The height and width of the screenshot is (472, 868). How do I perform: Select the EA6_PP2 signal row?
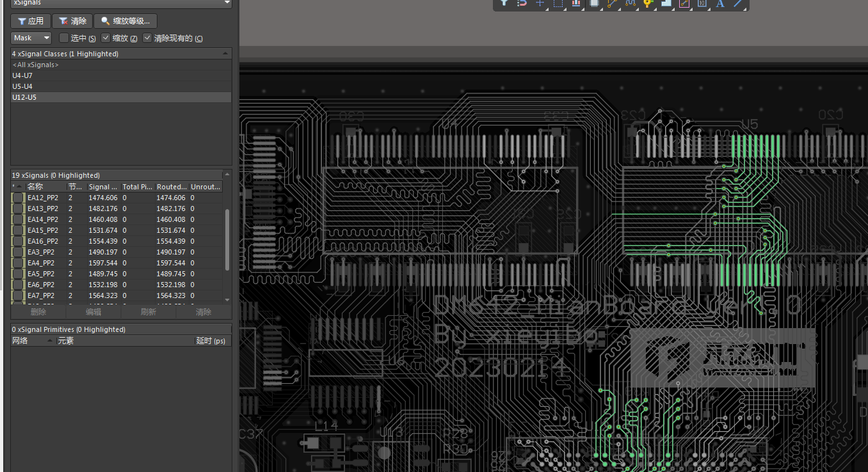117,285
